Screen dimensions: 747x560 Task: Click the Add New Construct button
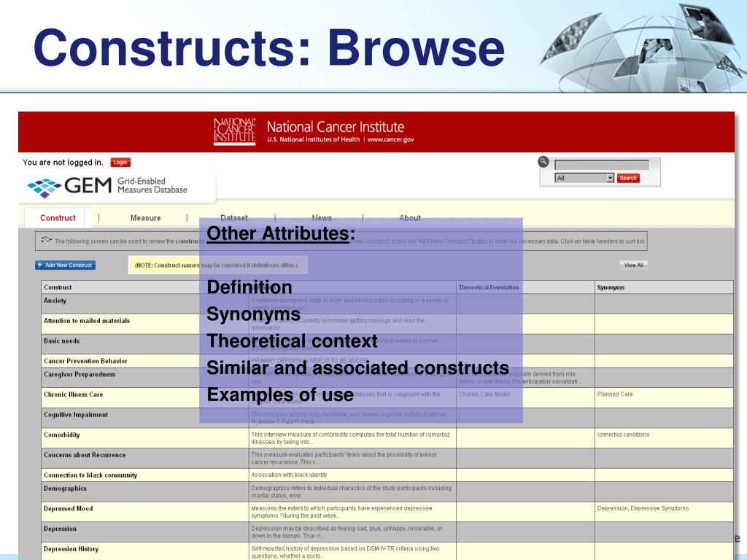[65, 265]
